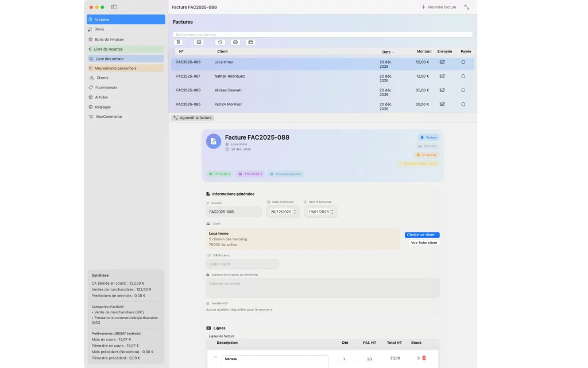Toggle the Payée circle for FAC2025-088
The height and width of the screenshot is (368, 588).
click(463, 62)
